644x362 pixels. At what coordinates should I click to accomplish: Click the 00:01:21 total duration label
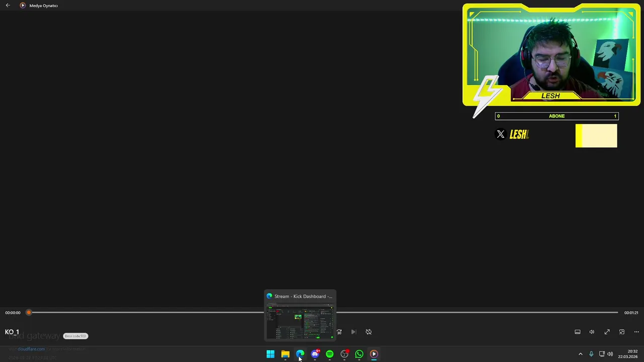[631, 313]
